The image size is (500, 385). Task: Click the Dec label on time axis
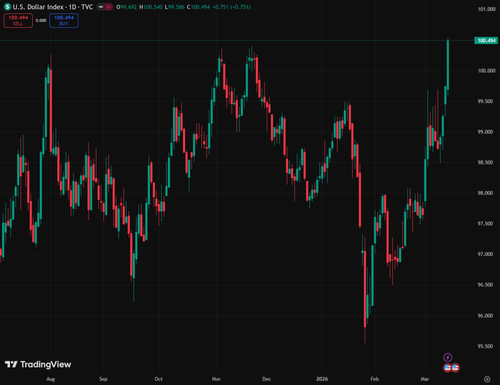266,379
